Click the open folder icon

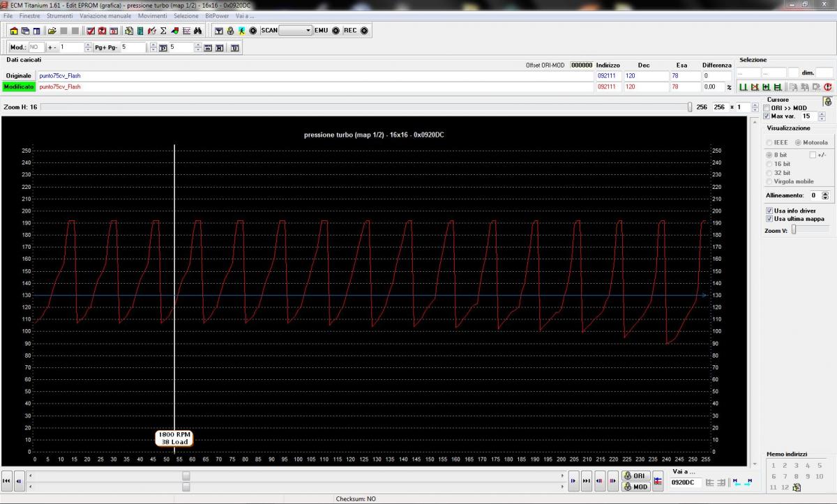(52, 31)
